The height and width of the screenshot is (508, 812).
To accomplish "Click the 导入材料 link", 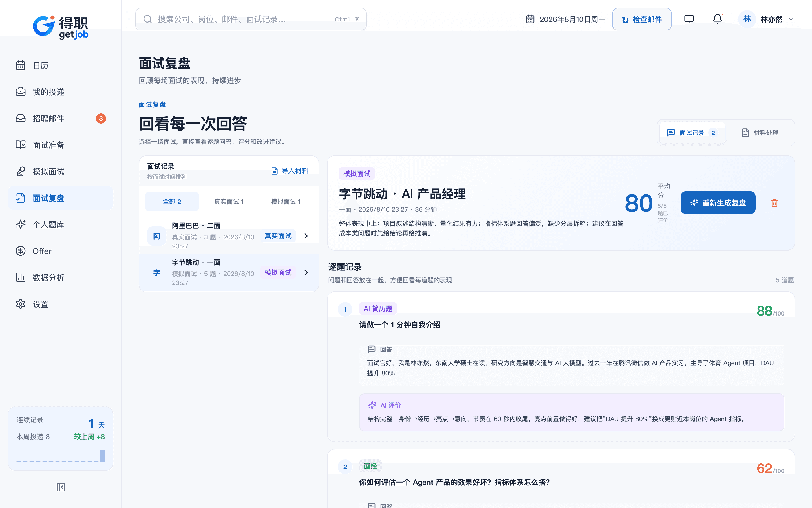I will pyautogui.click(x=290, y=171).
